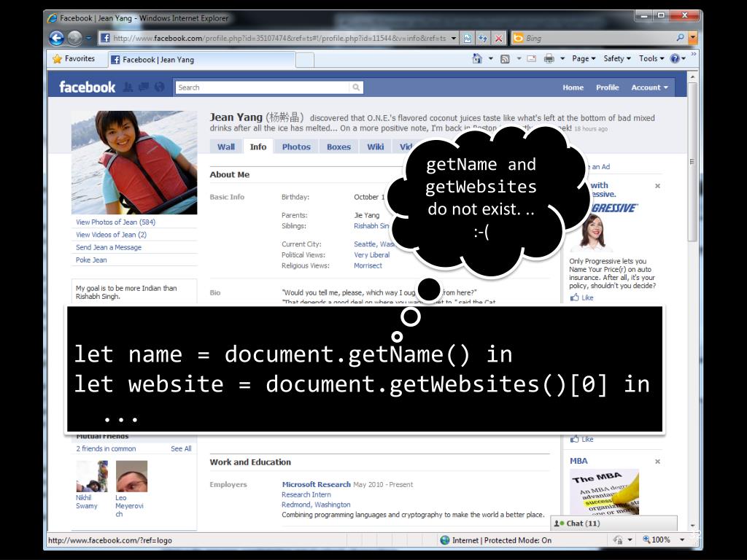Screen dimensions: 747x560
Task: Switch to the Boxes tab
Action: [338, 147]
